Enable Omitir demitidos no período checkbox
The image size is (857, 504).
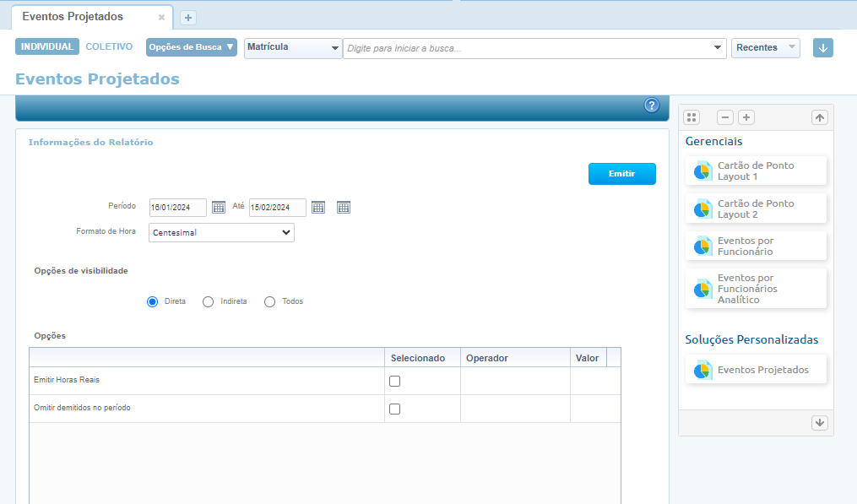(394, 409)
